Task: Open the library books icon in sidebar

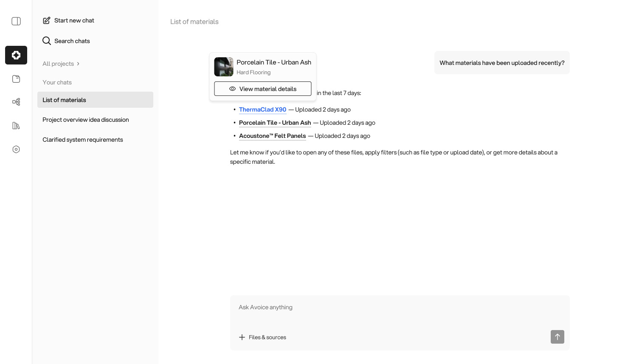Action: [x=16, y=126]
